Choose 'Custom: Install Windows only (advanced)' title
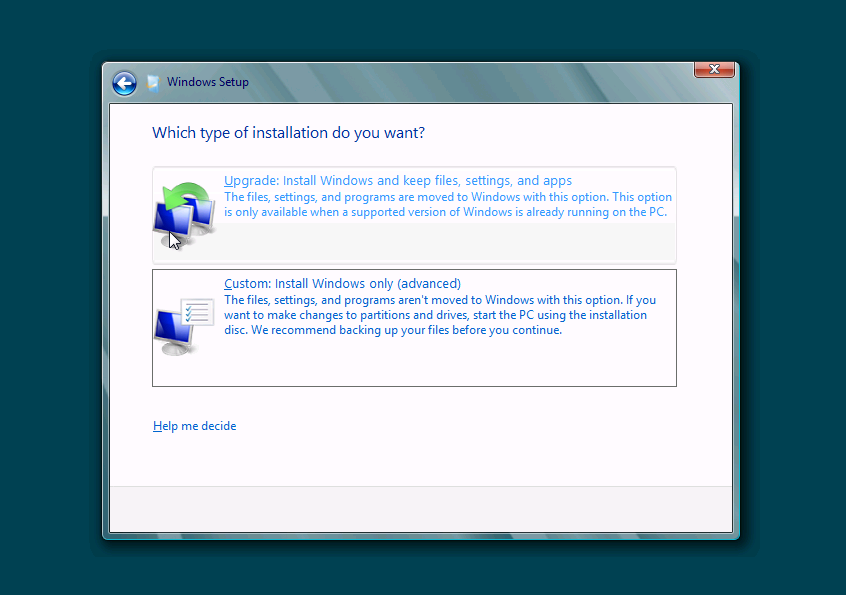 coord(342,284)
